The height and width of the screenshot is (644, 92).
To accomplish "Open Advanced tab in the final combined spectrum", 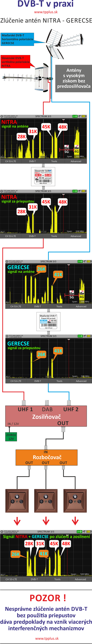I will (80, 579).
